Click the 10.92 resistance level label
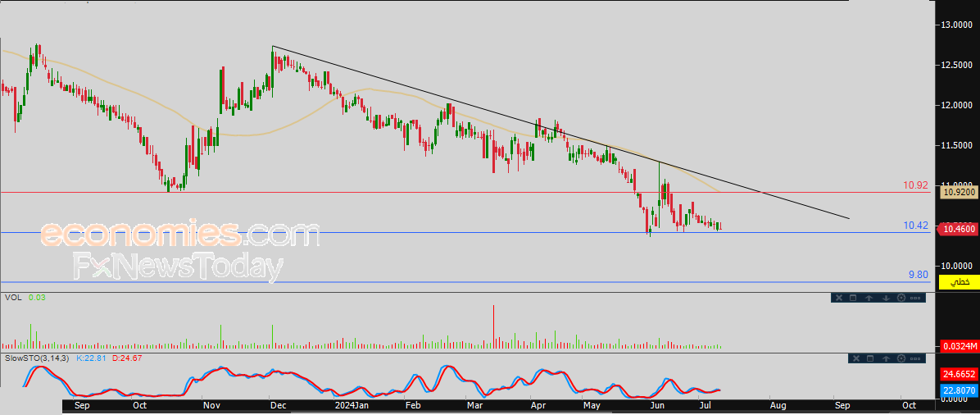980x415 pixels. (x=915, y=185)
